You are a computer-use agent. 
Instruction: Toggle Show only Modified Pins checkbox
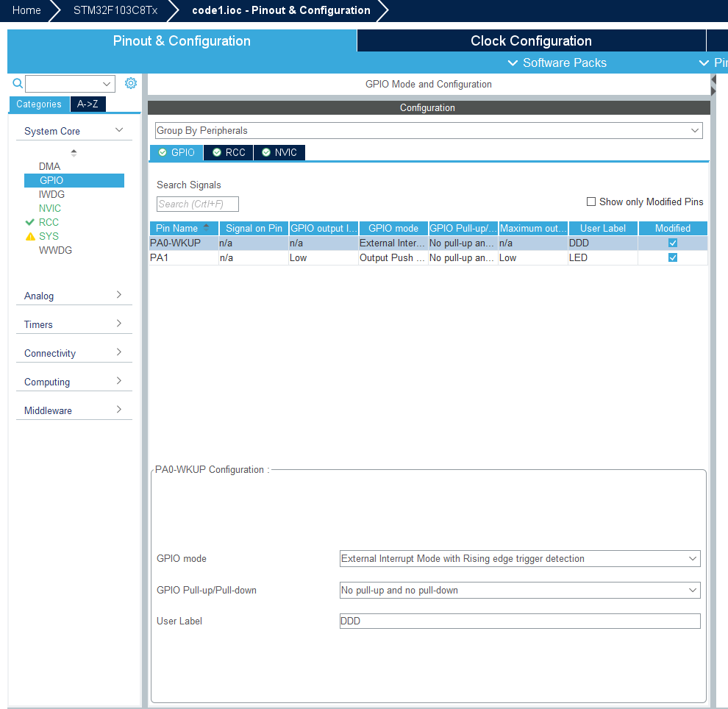tap(591, 202)
